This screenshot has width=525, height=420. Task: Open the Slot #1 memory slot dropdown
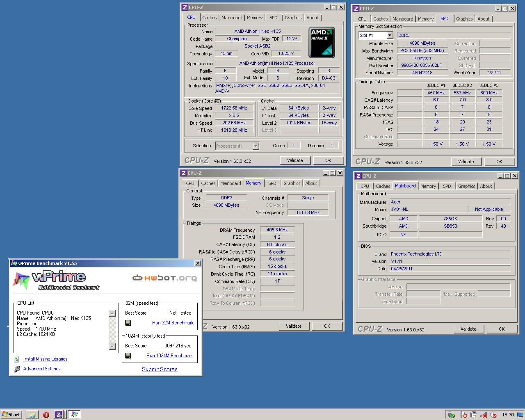[390, 35]
